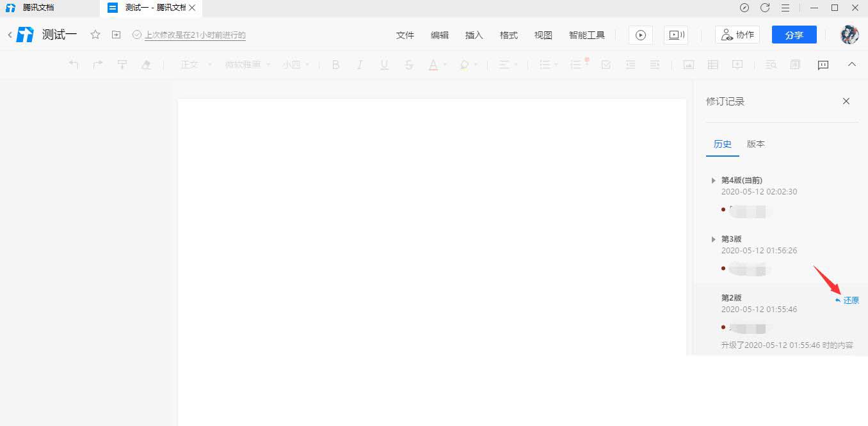The image size is (868, 426).
Task: Apply the text highlight color
Action: (464, 65)
